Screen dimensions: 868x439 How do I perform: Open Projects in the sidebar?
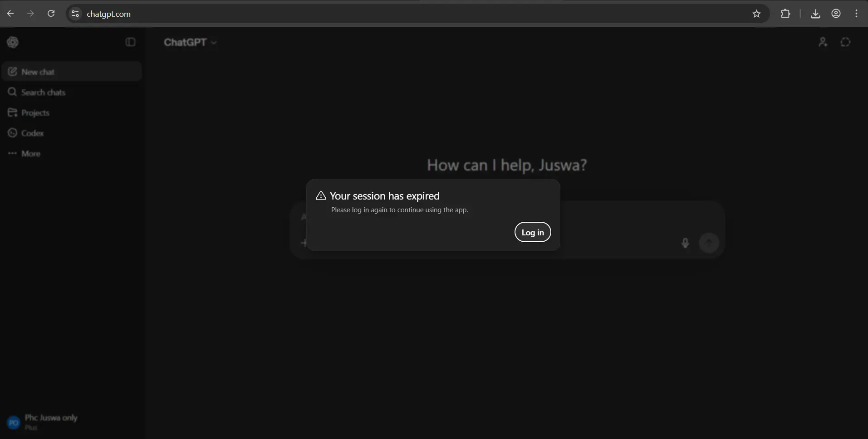click(72, 112)
